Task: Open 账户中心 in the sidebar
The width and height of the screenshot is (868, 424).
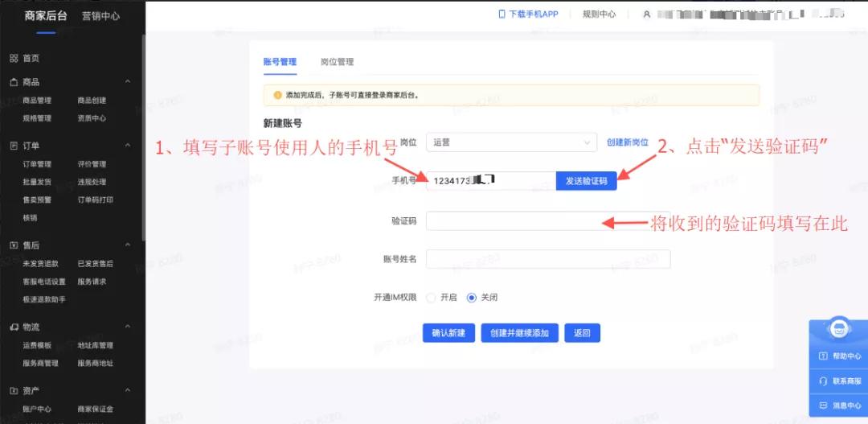Action: (x=37, y=409)
